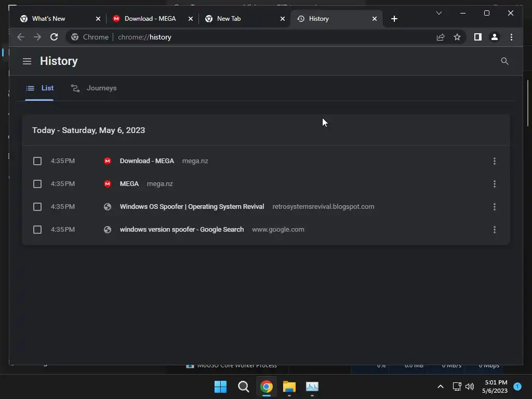Image resolution: width=532 pixels, height=399 pixels.
Task: Click the retrosystemsrevival.blogspot.com domain text
Action: click(323, 207)
